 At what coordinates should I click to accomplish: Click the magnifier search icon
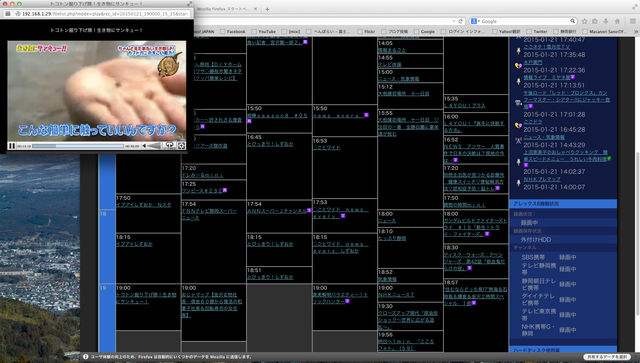[573, 21]
